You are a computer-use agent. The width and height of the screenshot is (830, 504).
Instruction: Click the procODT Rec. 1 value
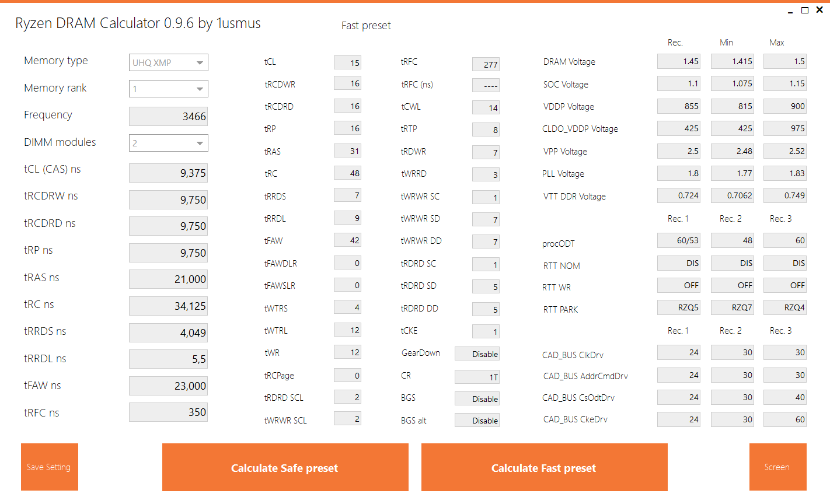click(x=679, y=240)
